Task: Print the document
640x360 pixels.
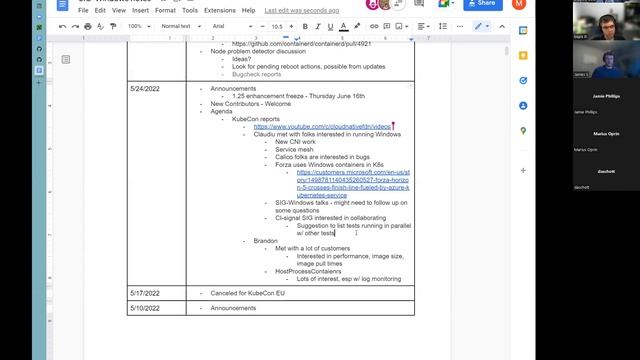Action: point(88,27)
